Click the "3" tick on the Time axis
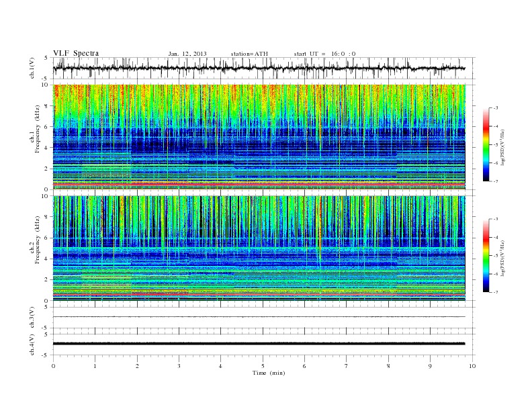This screenshot has width=532, height=411. 179,366
